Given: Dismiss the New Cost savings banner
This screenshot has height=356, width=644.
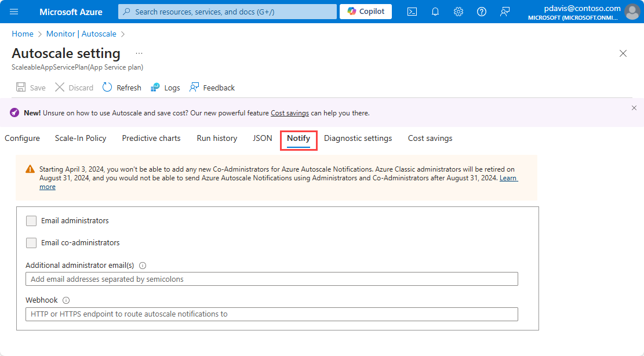Looking at the screenshot, I should 634,108.
